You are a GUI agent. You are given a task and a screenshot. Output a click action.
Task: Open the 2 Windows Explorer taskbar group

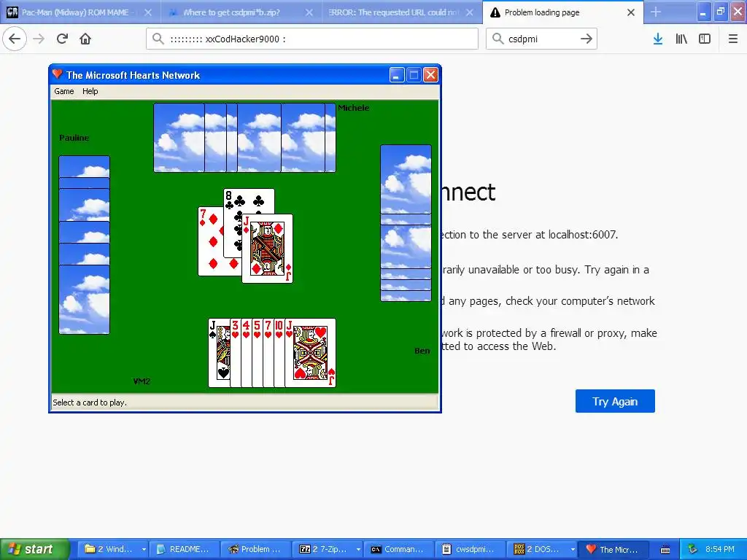pos(113,549)
